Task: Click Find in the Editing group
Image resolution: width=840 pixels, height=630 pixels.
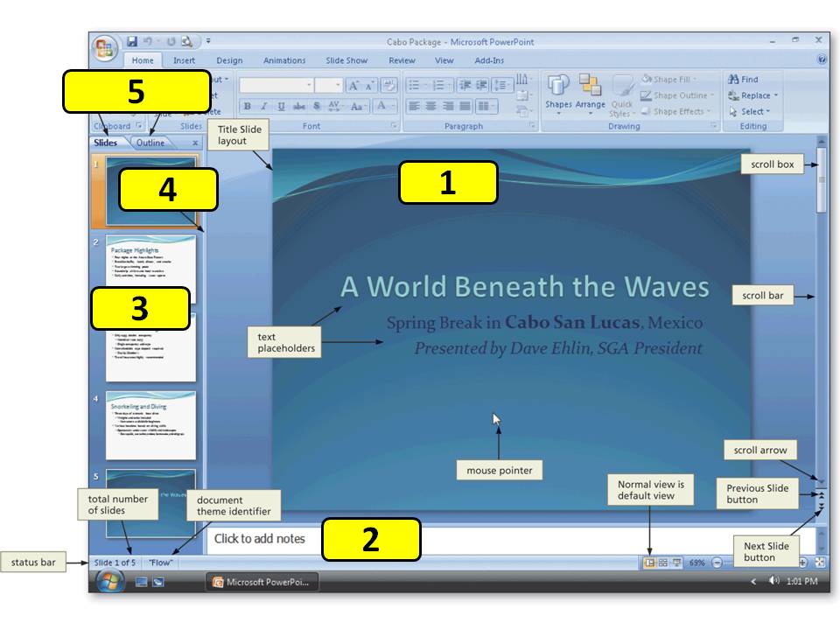Action: click(x=743, y=80)
